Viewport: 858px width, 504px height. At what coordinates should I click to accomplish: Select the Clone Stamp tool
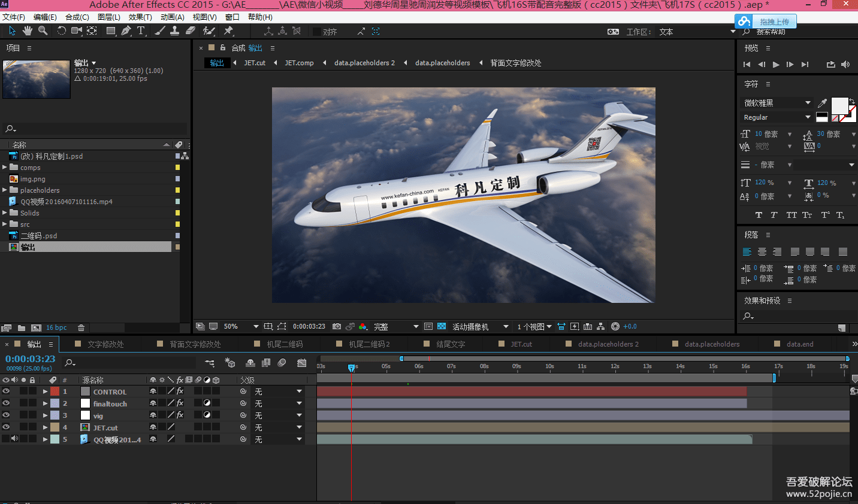tap(174, 31)
